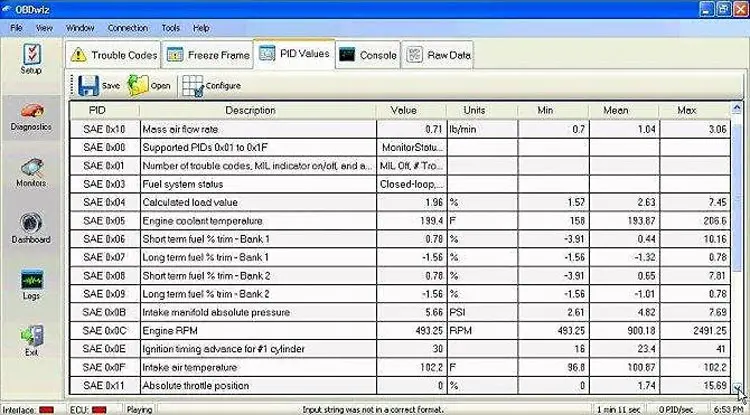Click the Console tab terminal icon
The height and width of the screenshot is (415, 750).
[347, 55]
